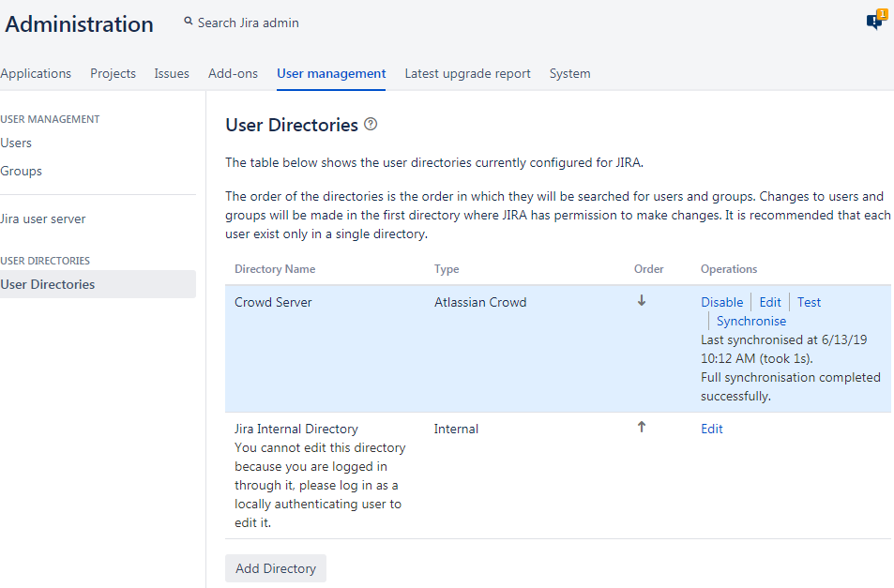894x588 pixels.
Task: Switch to the System tab
Action: coord(569,73)
